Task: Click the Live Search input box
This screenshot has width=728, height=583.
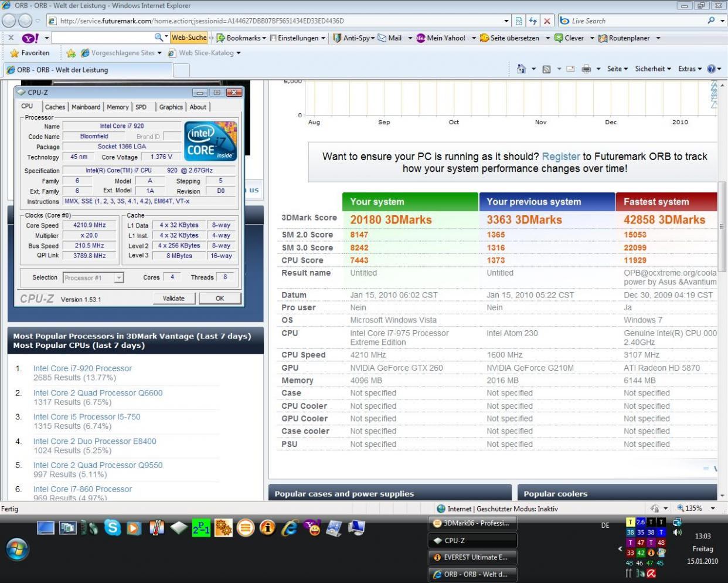Action: (637, 21)
